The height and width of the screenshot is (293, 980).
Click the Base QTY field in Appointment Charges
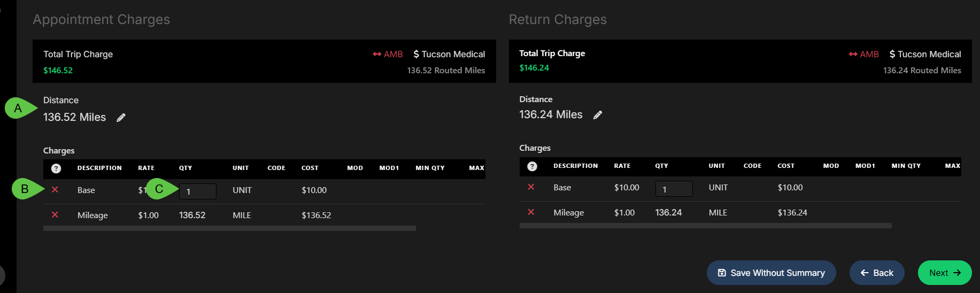198,191
